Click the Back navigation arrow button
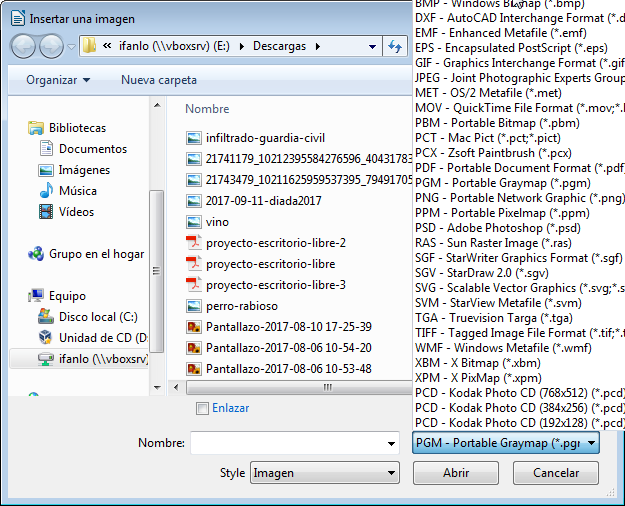This screenshot has height=506, width=625. click(x=23, y=46)
